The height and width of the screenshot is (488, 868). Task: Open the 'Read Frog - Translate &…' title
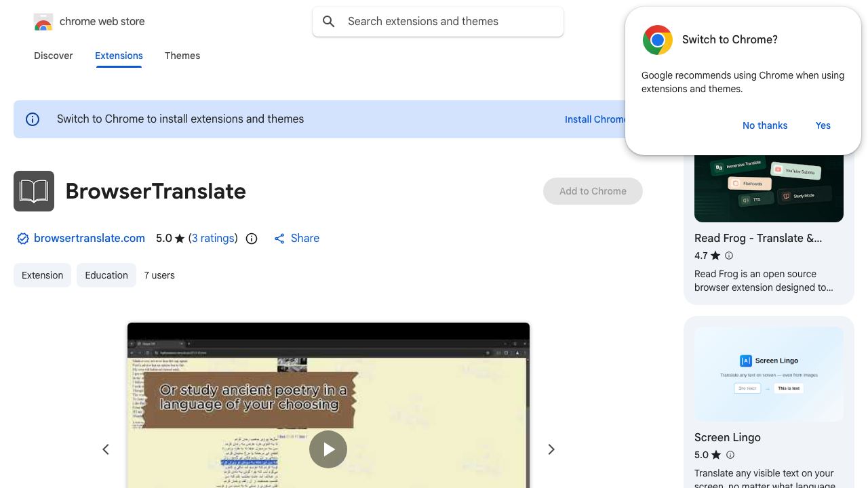758,239
